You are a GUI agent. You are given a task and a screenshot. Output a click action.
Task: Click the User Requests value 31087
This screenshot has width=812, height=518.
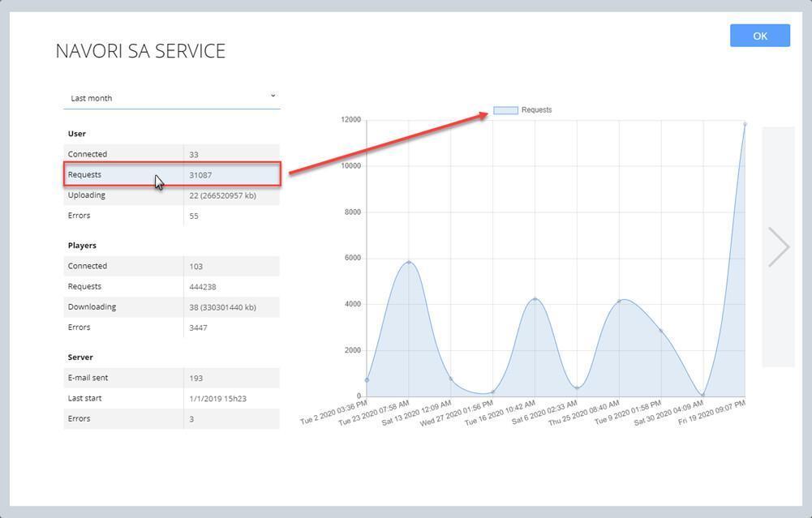[x=200, y=175]
